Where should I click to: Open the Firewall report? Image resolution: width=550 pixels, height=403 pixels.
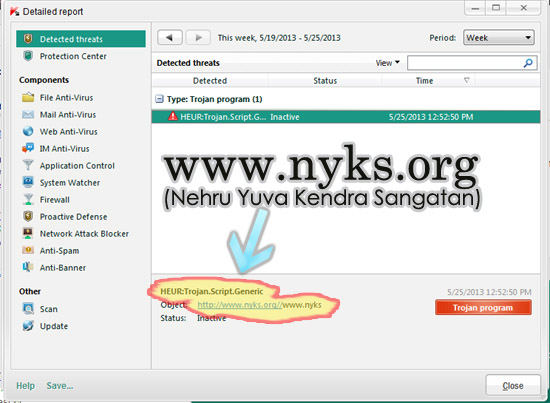point(54,200)
